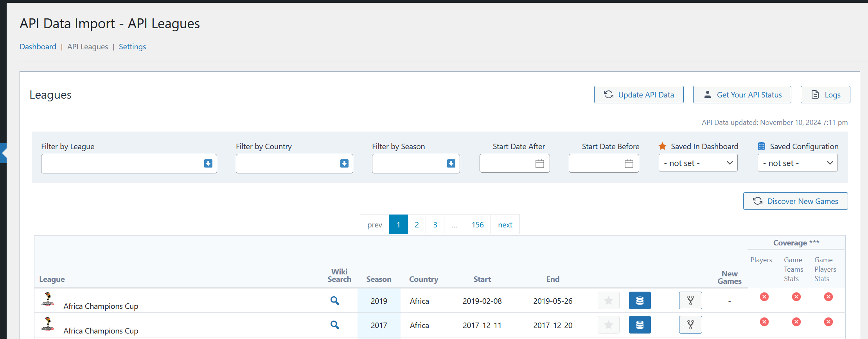Screen dimensions: 868x339
Task: Click start date 2017-12-11 cell
Action: (482, 325)
